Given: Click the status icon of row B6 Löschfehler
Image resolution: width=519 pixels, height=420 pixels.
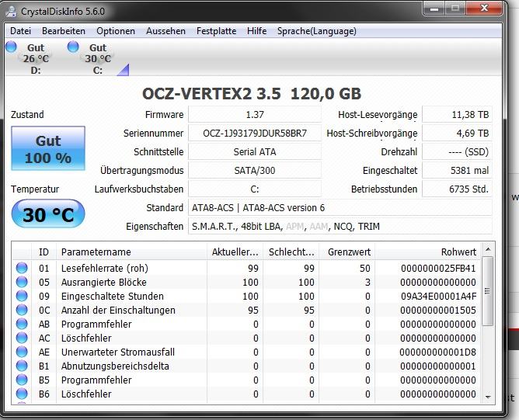Looking at the screenshot, I should point(22,394).
